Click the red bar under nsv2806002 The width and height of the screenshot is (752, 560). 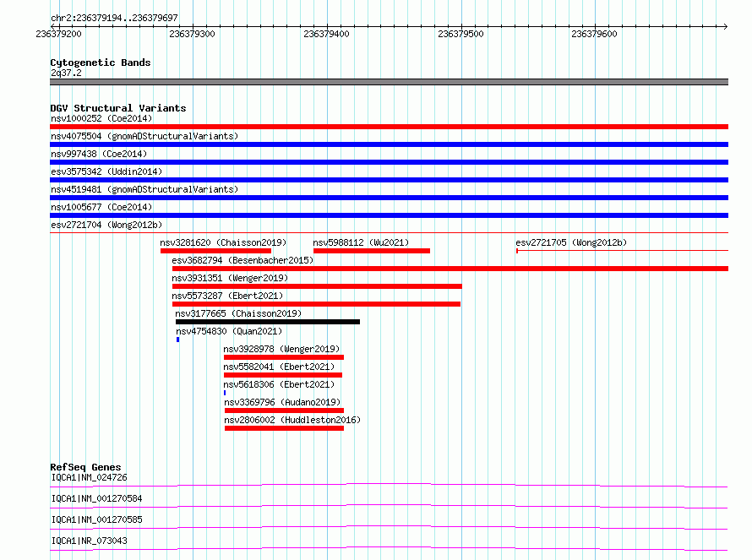[285, 428]
